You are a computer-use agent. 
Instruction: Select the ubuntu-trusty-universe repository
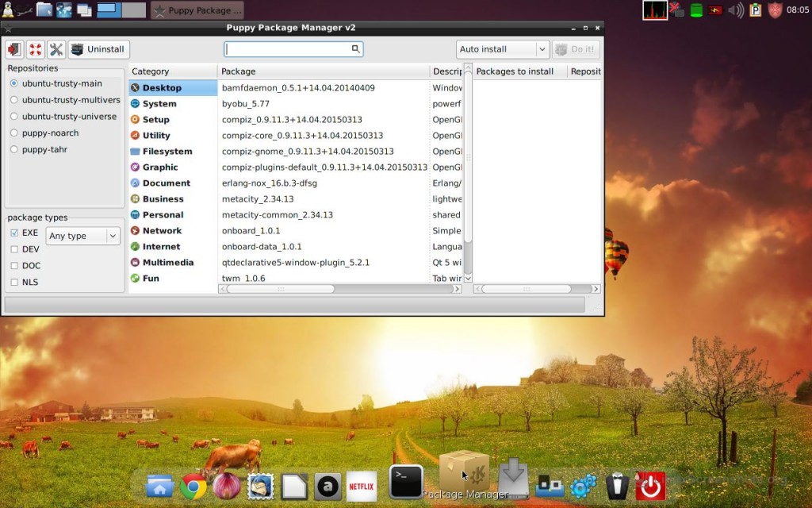[x=14, y=117]
